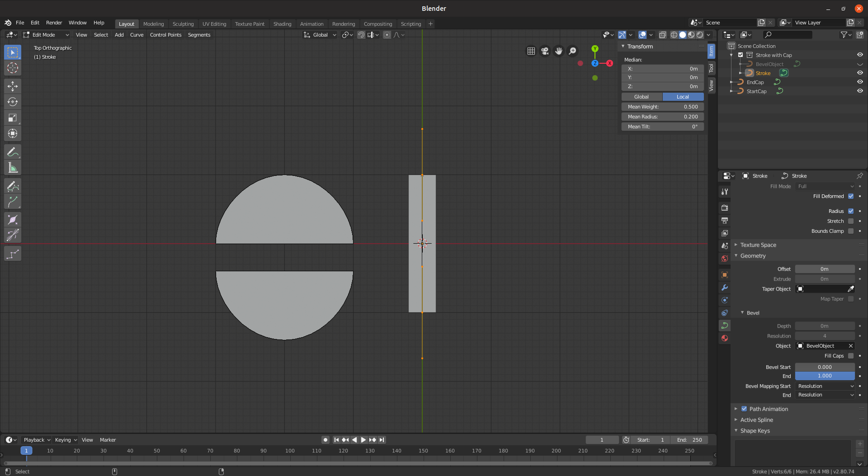Adjust the Mean Radius slider

point(663,117)
